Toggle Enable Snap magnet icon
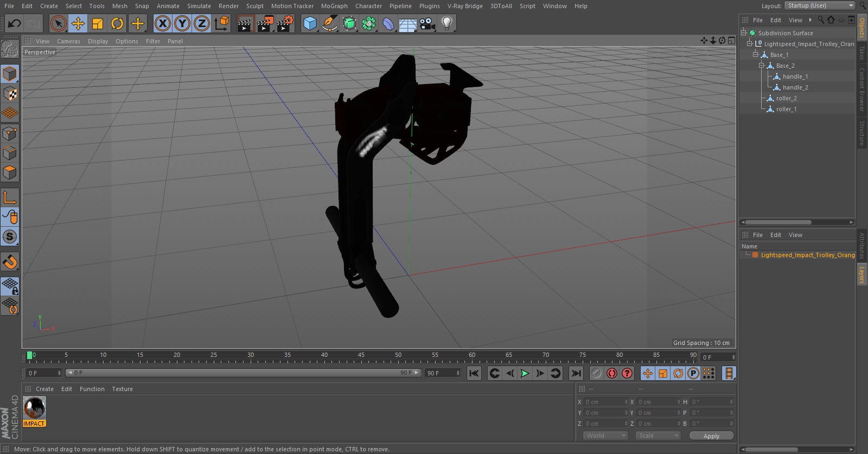The image size is (868, 454). tap(10, 262)
